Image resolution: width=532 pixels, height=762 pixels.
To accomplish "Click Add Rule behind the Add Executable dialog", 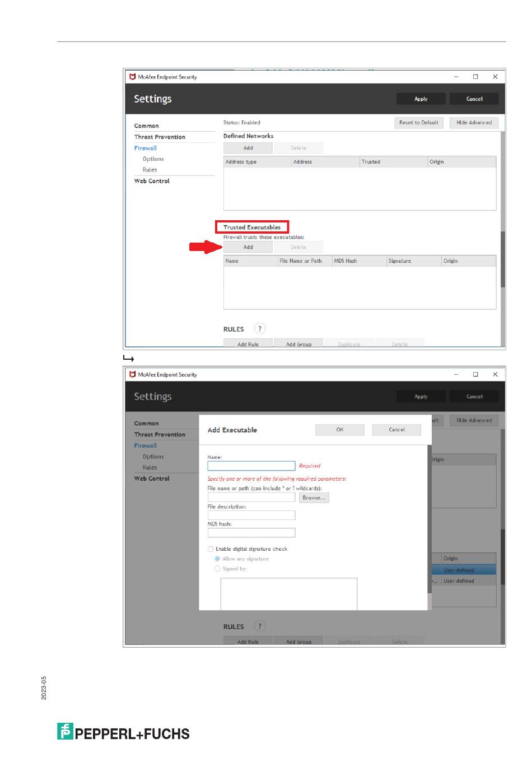I will click(x=248, y=641).
